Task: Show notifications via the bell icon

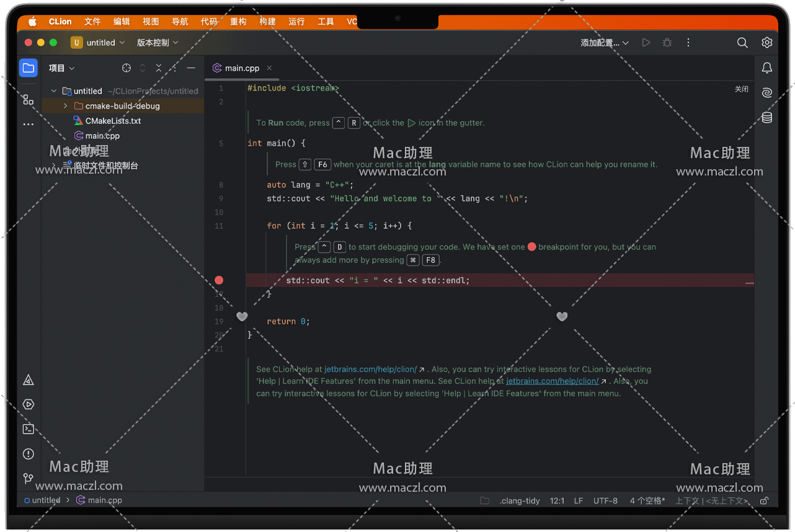Action: pyautogui.click(x=767, y=68)
